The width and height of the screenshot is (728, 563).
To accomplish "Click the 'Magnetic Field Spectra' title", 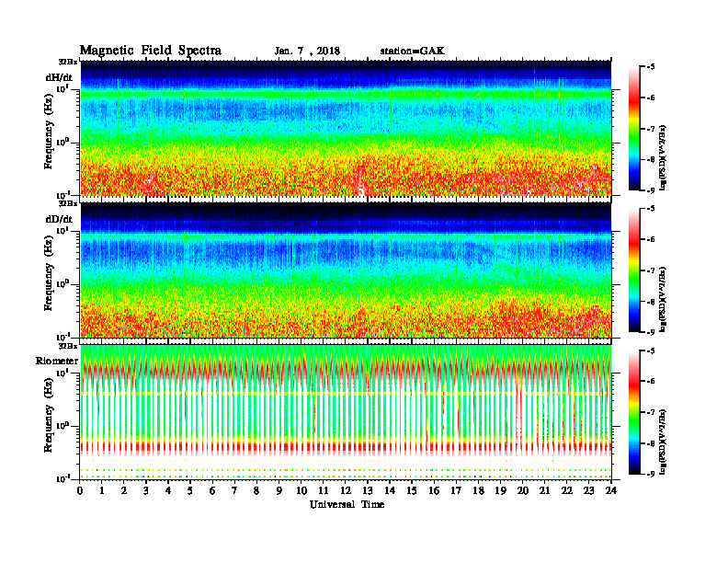I will click(151, 51).
